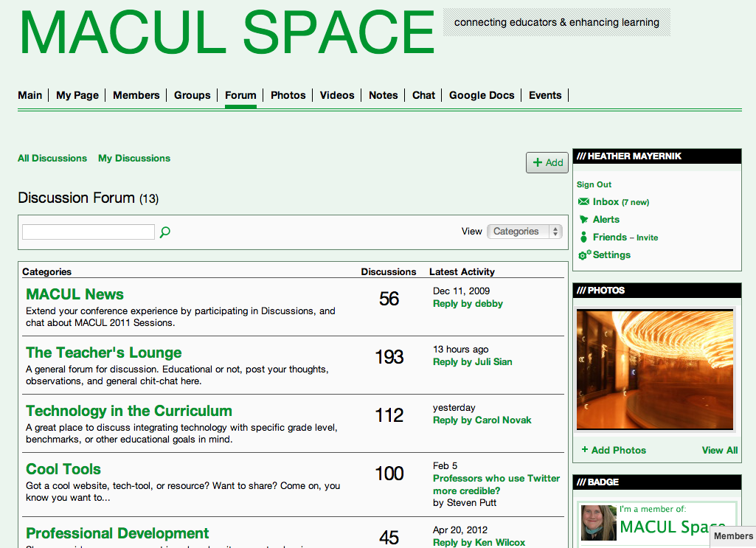This screenshot has width=756, height=548.
Task: Select the 100 discussions count
Action: click(389, 474)
